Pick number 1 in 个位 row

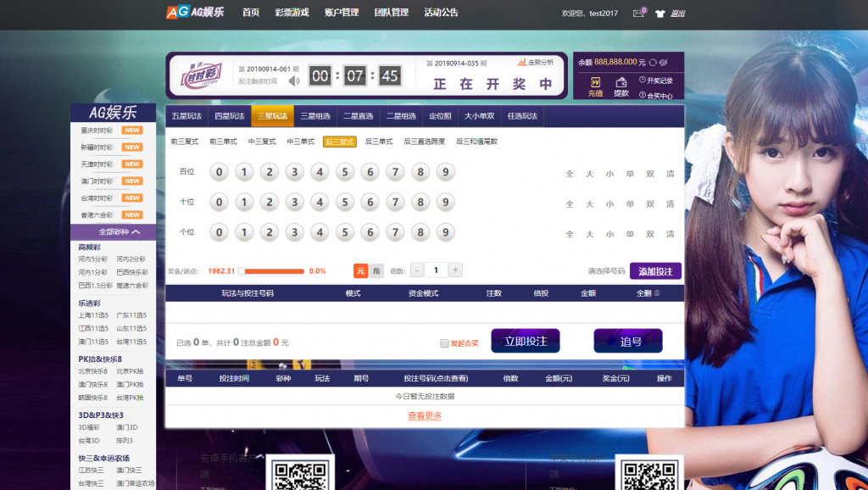coord(244,232)
